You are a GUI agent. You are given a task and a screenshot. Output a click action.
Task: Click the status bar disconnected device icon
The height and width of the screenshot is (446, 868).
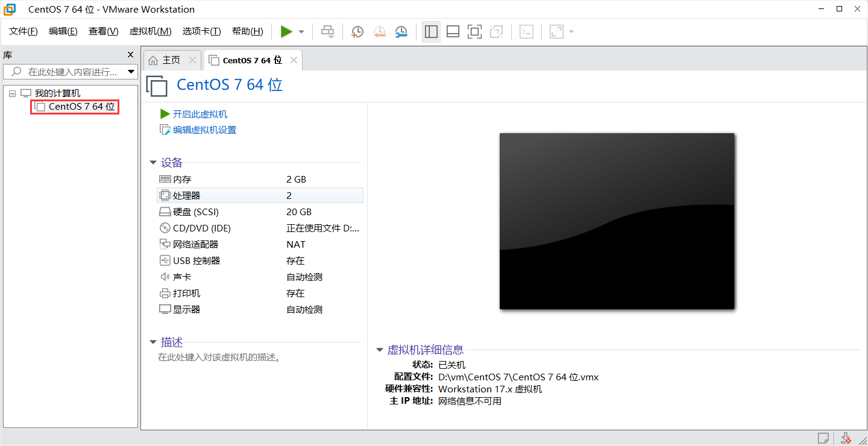(846, 438)
